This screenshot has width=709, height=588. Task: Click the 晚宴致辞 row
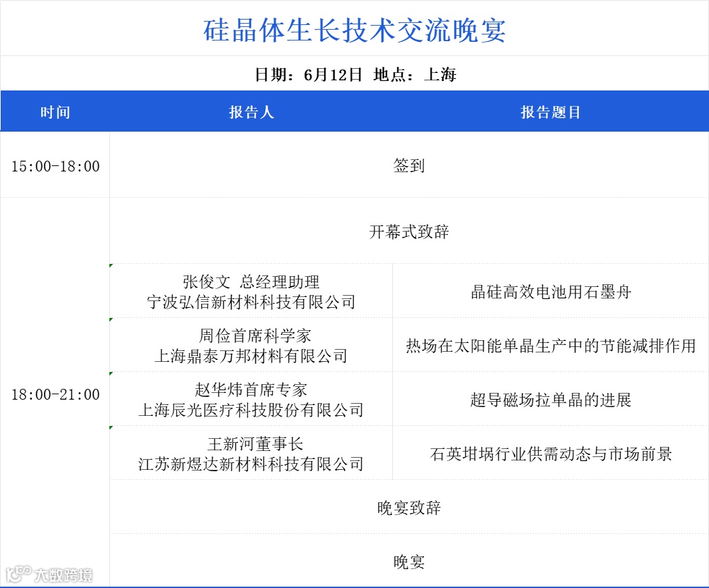[x=409, y=508]
